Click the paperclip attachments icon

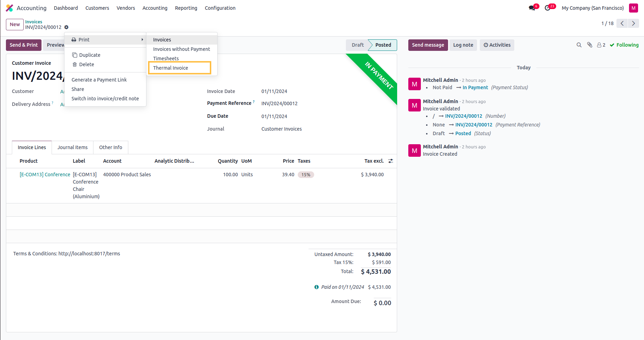click(590, 45)
